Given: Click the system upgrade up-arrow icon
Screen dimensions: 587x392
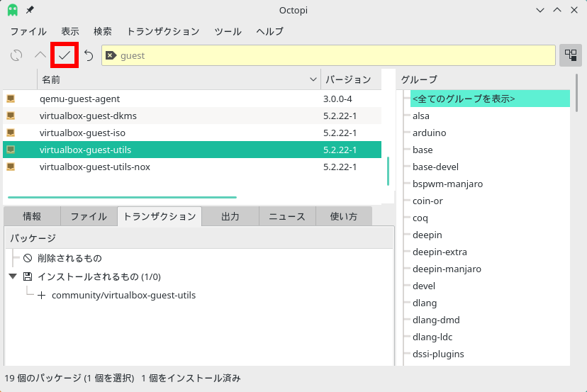Looking at the screenshot, I should 40,55.
